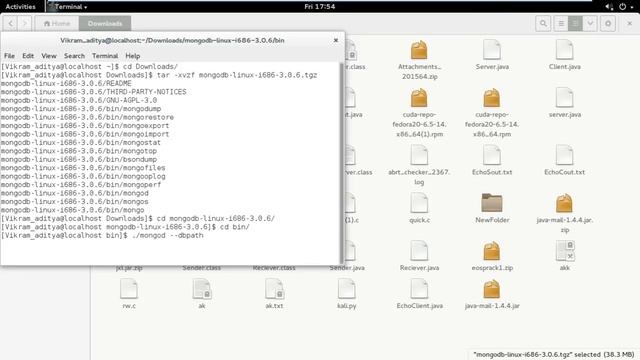Select the Client.java file icon
The width and height of the screenshot is (640, 360).
coord(564,50)
